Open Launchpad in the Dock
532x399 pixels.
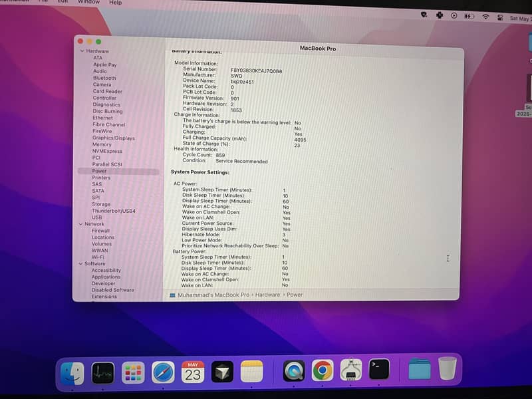click(x=133, y=372)
